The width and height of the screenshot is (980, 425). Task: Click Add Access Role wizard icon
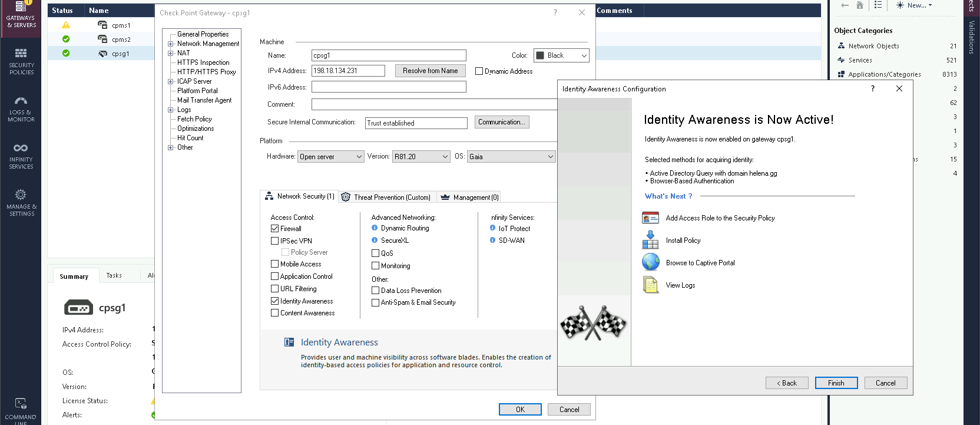click(650, 218)
